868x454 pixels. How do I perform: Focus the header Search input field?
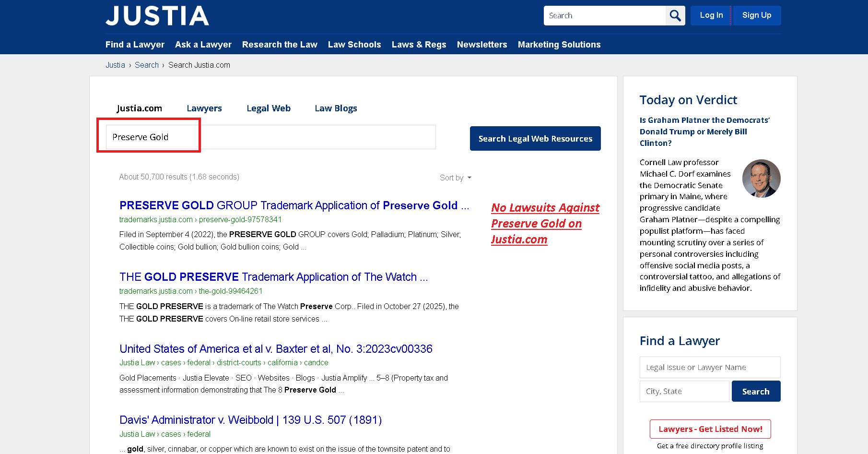click(x=605, y=16)
